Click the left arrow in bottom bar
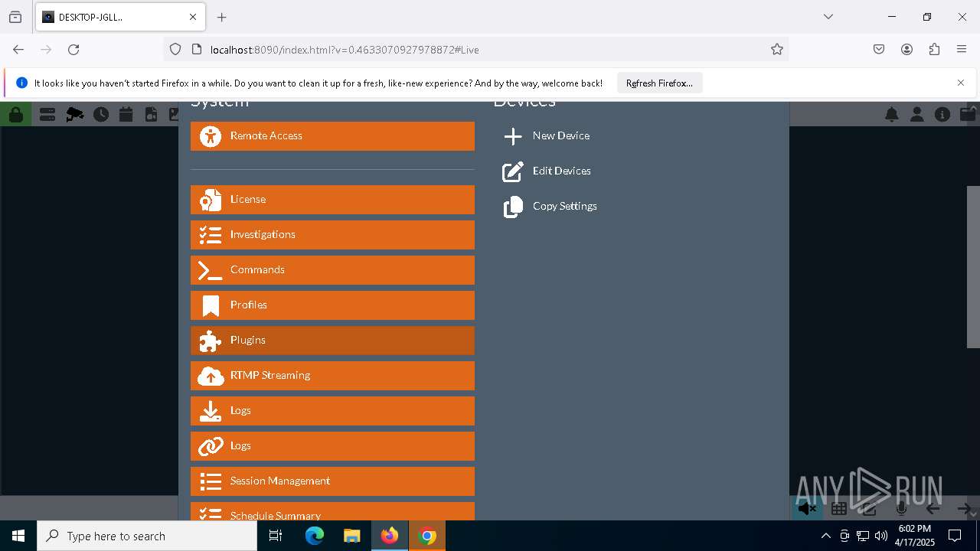The height and width of the screenshot is (551, 980). point(933,508)
